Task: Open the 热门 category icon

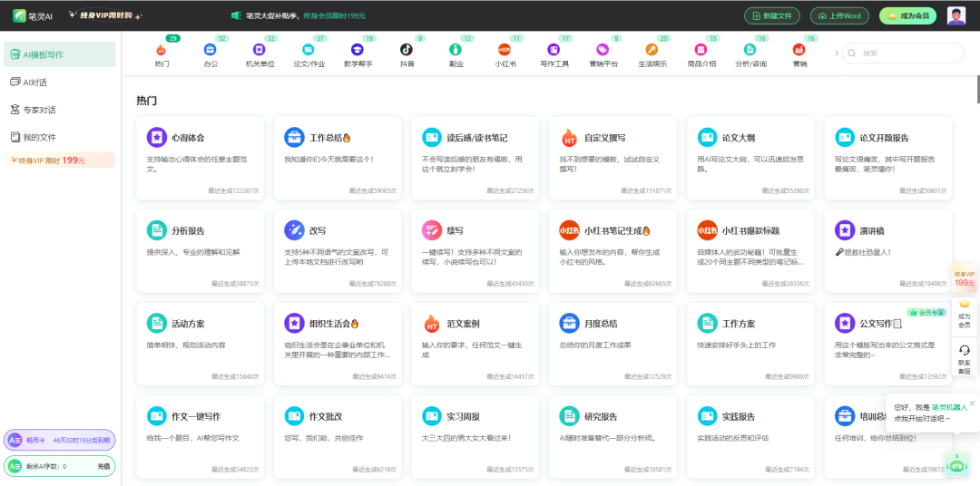Action: [x=162, y=50]
